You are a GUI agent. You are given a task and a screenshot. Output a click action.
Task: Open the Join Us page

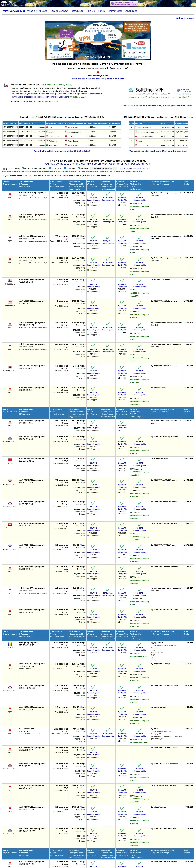point(91,11)
